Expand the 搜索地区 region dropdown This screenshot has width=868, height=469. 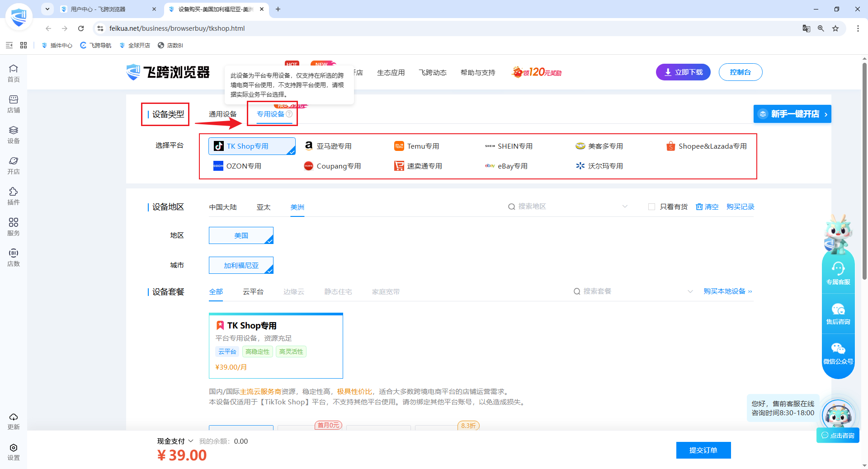point(625,206)
